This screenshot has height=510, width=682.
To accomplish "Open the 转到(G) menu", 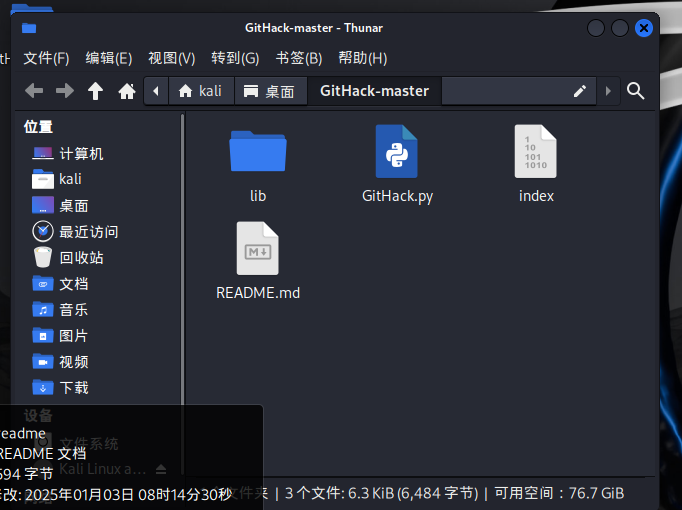I will coord(235,58).
